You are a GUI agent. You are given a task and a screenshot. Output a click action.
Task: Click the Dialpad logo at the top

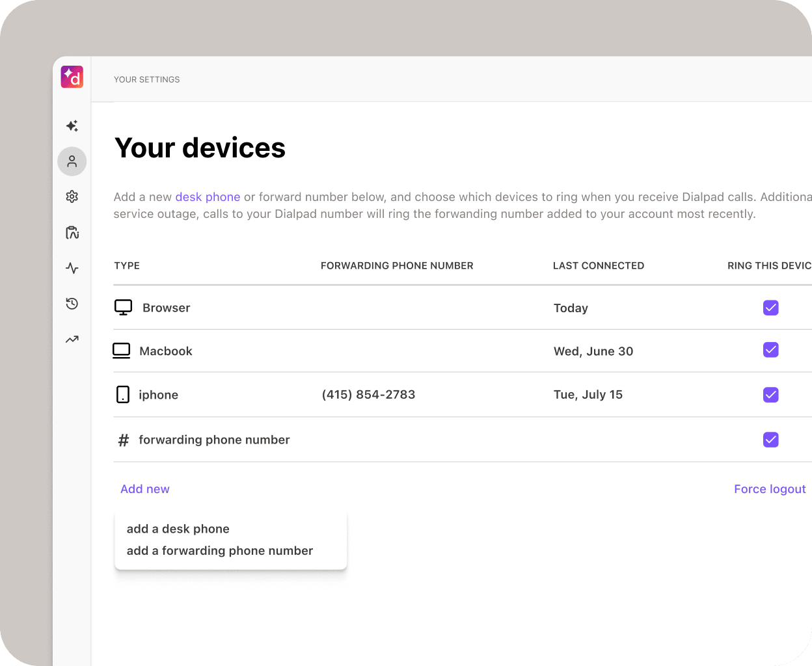[x=72, y=76]
